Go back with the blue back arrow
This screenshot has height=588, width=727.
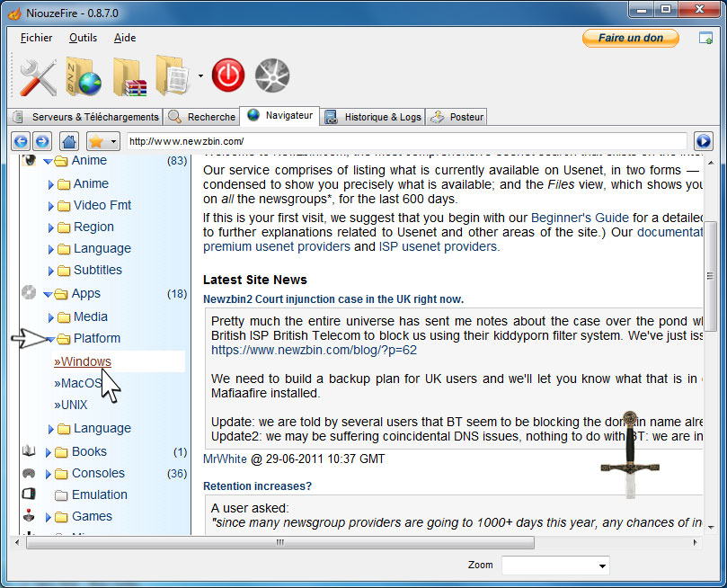(21, 141)
